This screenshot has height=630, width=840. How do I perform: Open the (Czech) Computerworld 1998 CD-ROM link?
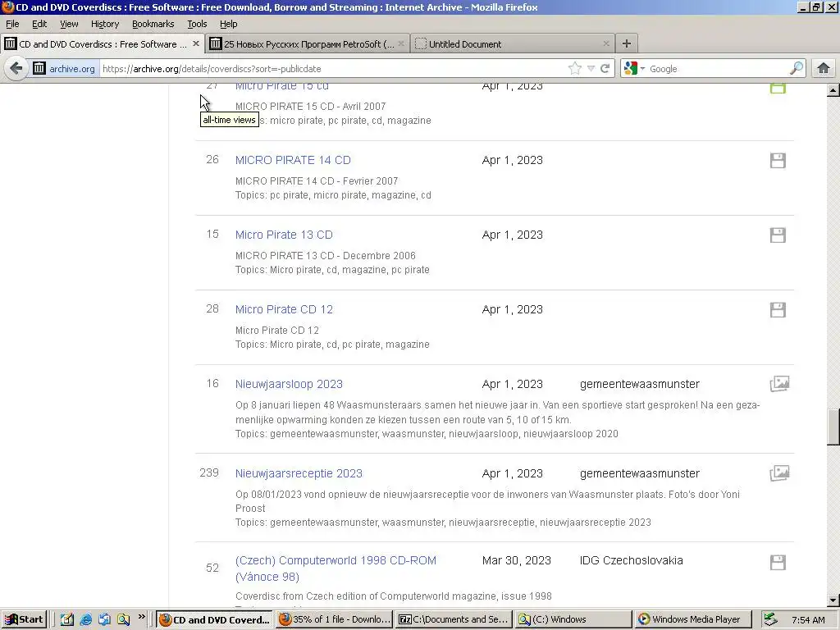[336, 568]
